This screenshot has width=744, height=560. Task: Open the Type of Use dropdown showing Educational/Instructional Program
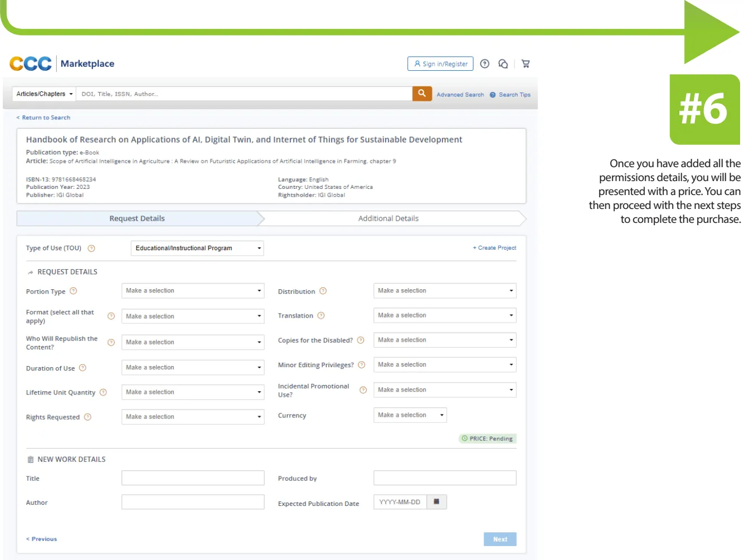pyautogui.click(x=197, y=248)
